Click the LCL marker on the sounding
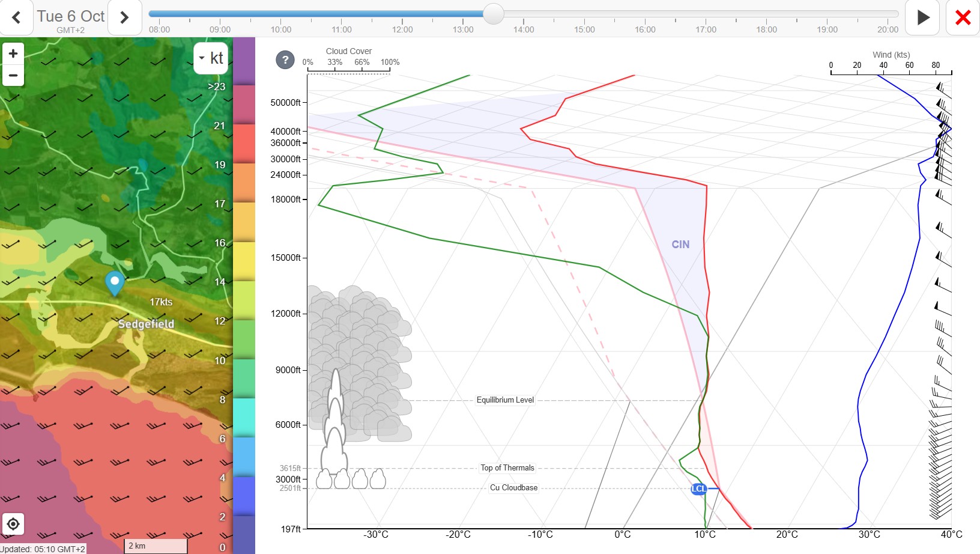 click(698, 489)
